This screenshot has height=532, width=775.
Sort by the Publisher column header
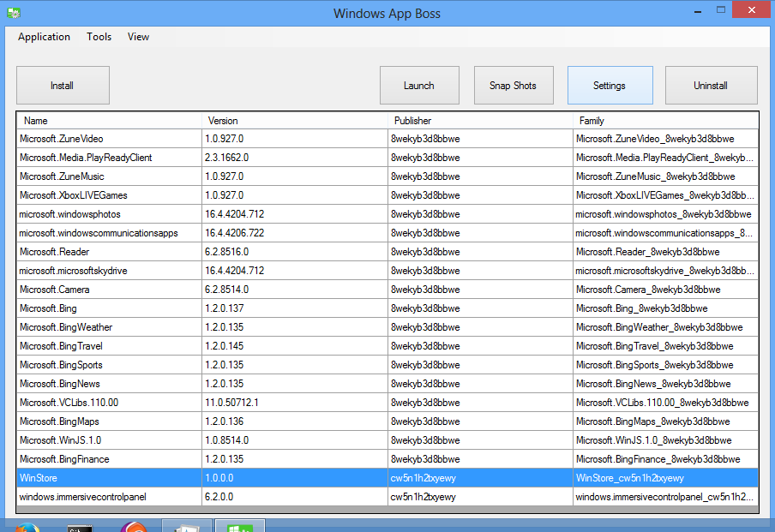pos(480,121)
